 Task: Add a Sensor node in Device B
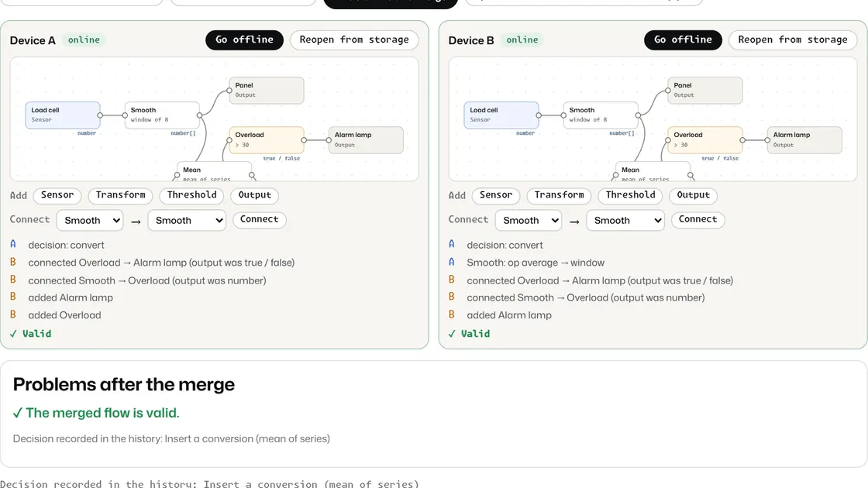(495, 195)
